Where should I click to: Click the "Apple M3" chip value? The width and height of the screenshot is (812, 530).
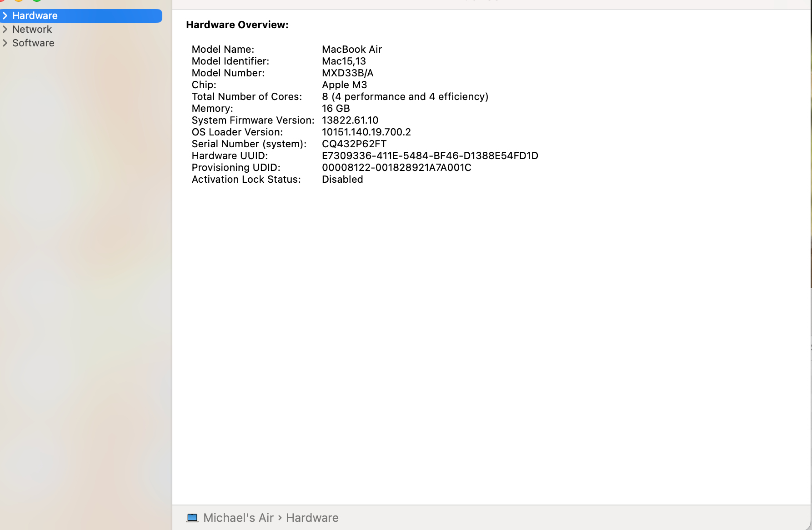coord(345,85)
